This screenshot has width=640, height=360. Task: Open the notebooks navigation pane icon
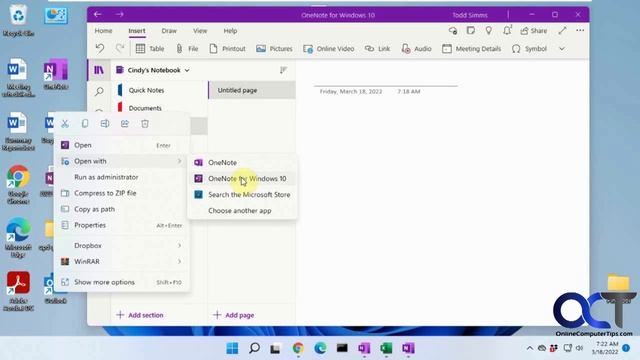pyautogui.click(x=99, y=70)
